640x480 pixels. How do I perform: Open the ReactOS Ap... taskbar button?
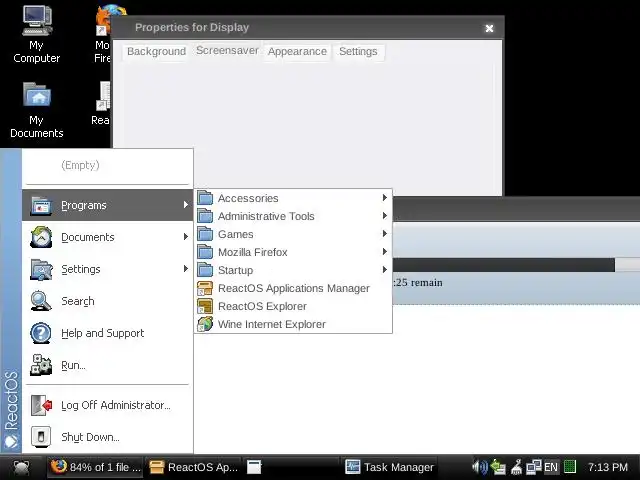point(193,467)
